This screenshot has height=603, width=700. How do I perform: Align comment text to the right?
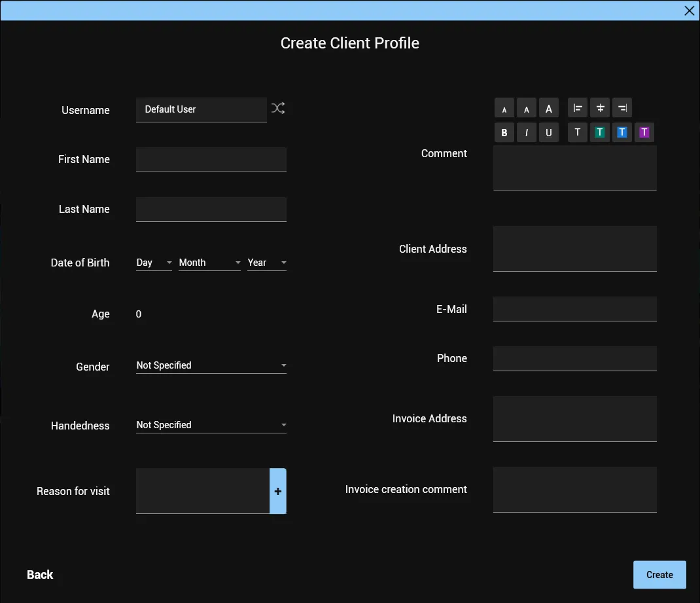tap(622, 108)
